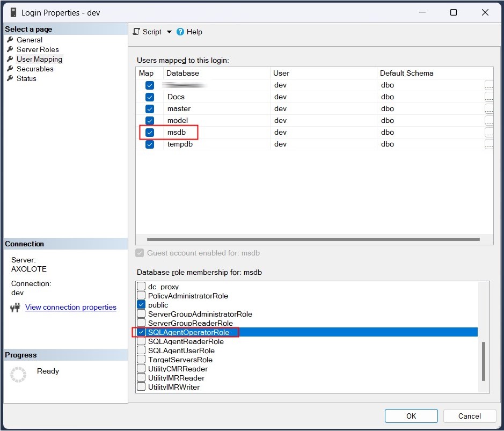Uncheck Map box for blurred database row
Image resolution: width=504 pixels, height=431 pixels.
pos(150,85)
